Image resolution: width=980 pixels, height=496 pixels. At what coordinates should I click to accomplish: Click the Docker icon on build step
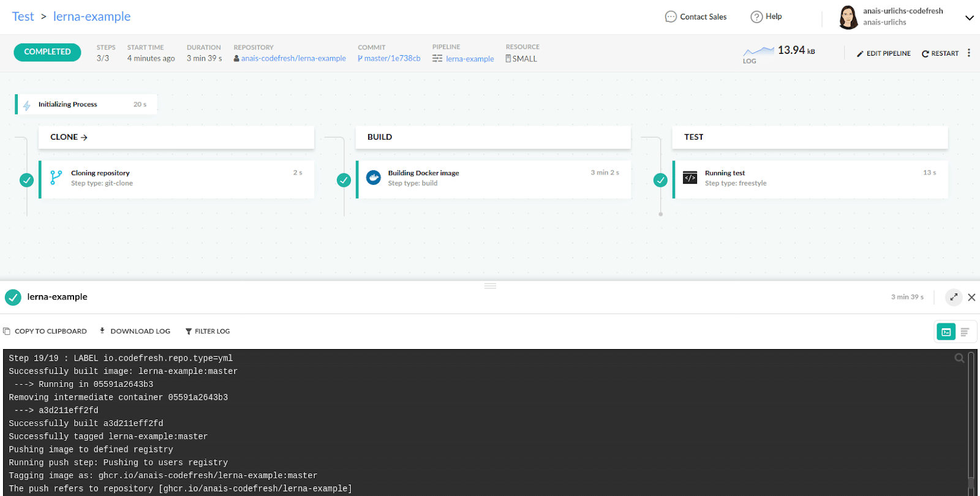point(373,178)
